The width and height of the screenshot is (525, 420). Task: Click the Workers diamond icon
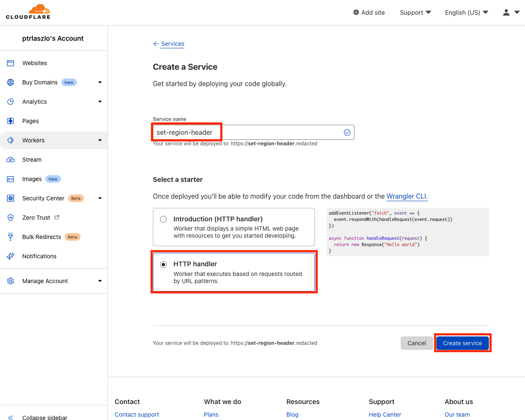coord(10,140)
